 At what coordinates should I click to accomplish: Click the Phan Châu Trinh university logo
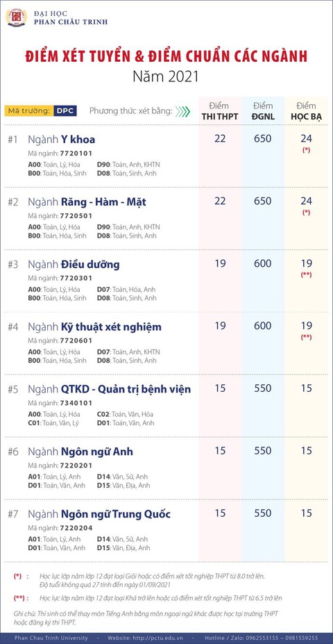coord(17,17)
